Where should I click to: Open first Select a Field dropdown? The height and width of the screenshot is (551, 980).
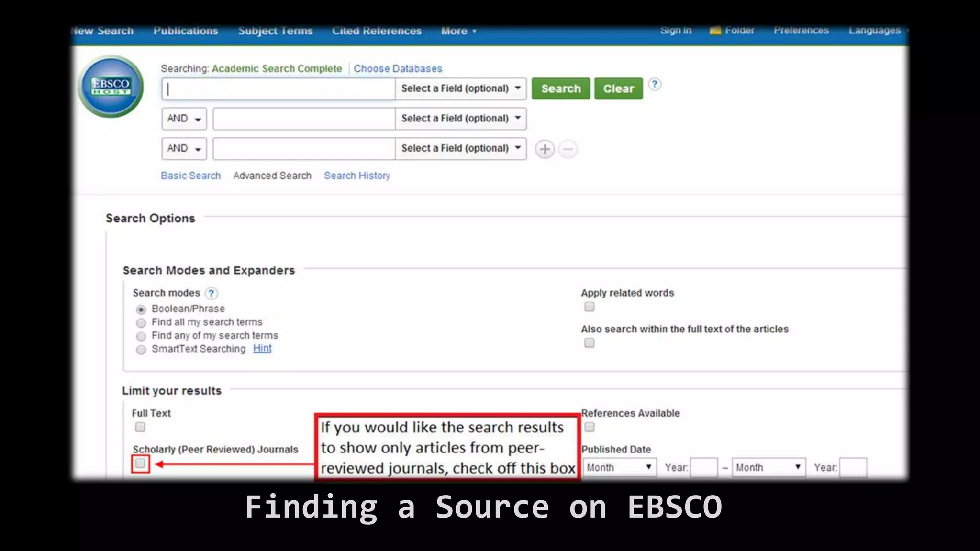point(461,88)
